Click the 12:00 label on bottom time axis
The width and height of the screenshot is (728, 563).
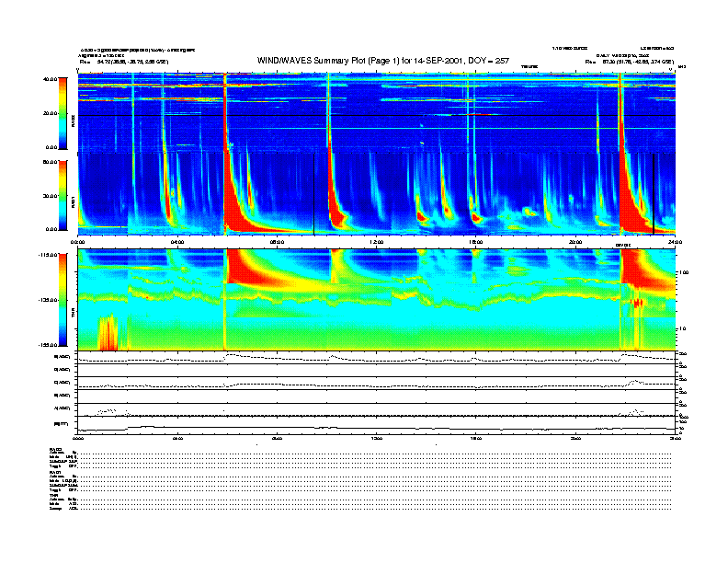click(x=377, y=438)
